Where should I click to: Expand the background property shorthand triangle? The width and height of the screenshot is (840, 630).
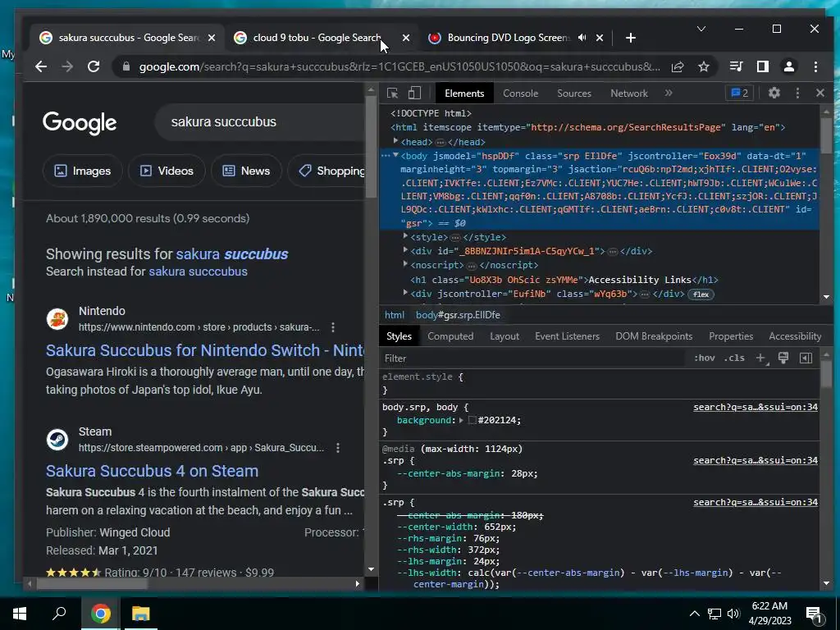pyautogui.click(x=461, y=420)
